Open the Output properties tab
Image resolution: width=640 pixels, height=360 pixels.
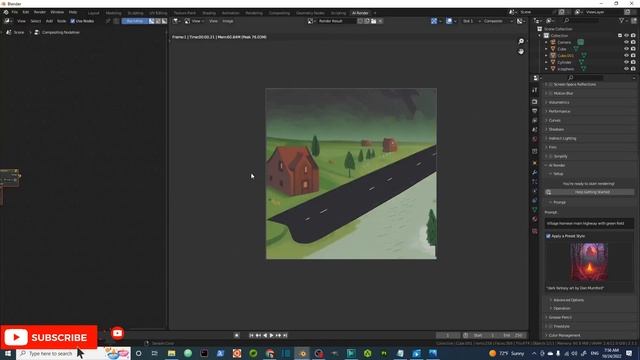[x=535, y=111]
